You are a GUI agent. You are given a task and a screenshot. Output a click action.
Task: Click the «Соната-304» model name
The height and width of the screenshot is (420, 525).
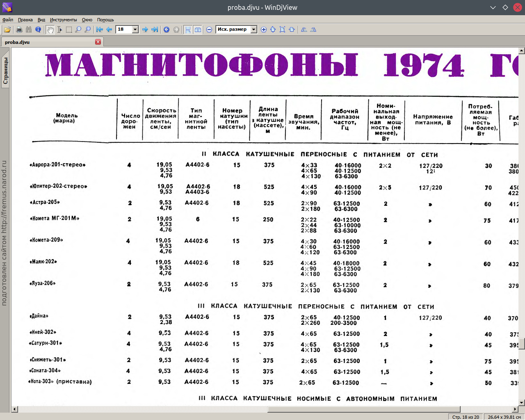click(45, 370)
